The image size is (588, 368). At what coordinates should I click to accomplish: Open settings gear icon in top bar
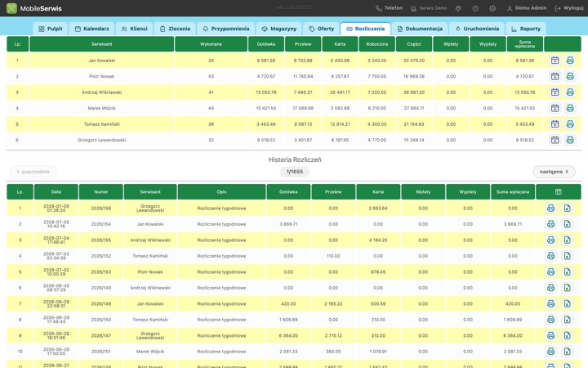492,8
